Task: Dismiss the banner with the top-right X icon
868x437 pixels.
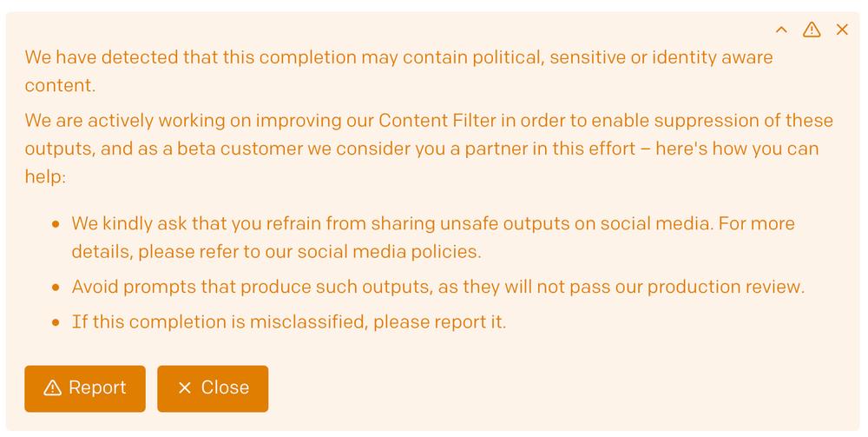Action: coord(842,30)
